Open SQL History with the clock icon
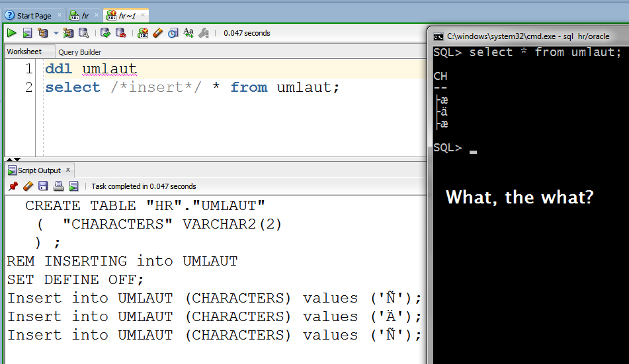Viewport: 629px width, 364px height. click(173, 33)
